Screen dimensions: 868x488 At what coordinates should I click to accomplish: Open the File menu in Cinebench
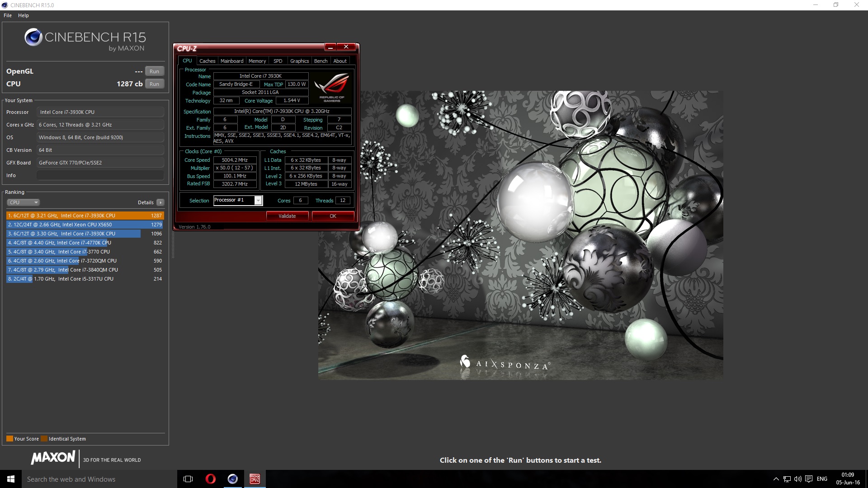pyautogui.click(x=7, y=15)
